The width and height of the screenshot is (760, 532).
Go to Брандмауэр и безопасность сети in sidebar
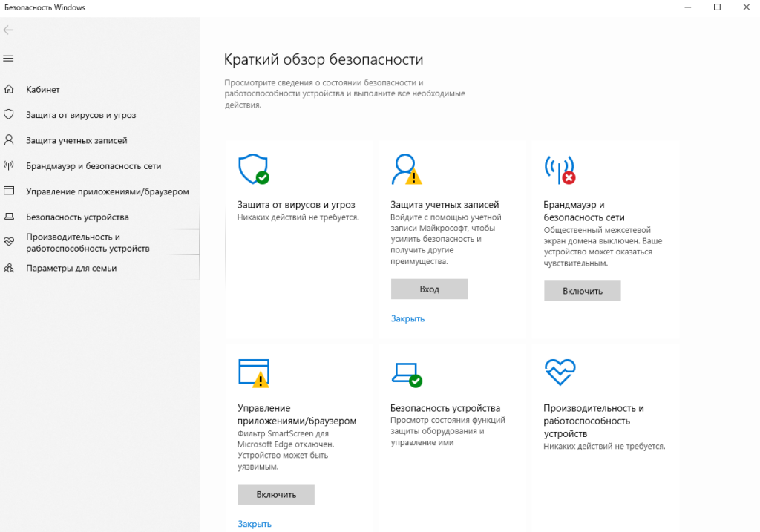[x=94, y=166]
